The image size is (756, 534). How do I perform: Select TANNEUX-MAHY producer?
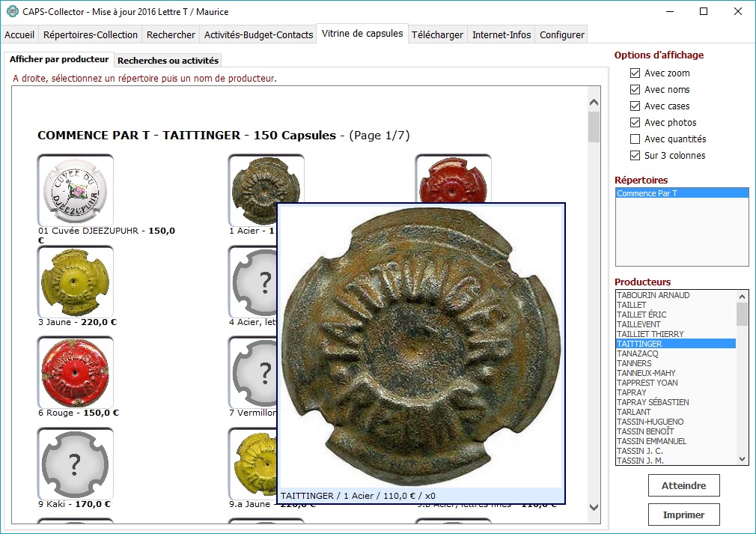(x=676, y=373)
